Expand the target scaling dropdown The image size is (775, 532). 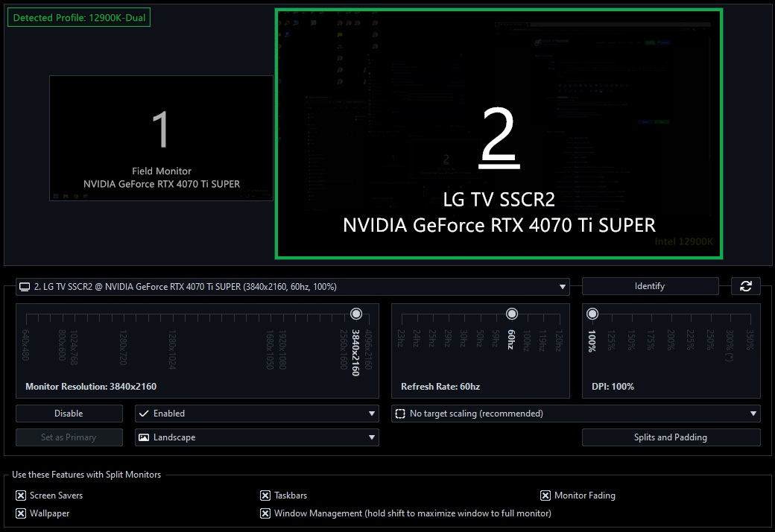pyautogui.click(x=753, y=414)
